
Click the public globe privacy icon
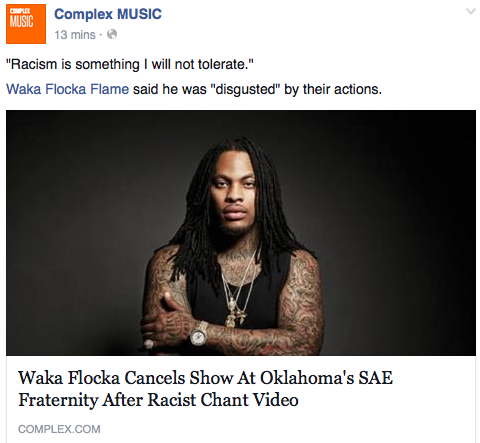[112, 34]
